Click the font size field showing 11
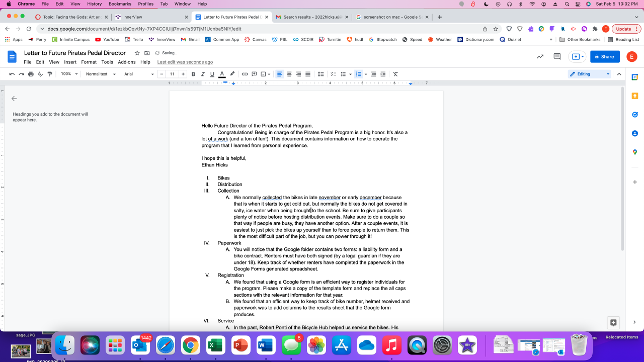 tap(172, 74)
